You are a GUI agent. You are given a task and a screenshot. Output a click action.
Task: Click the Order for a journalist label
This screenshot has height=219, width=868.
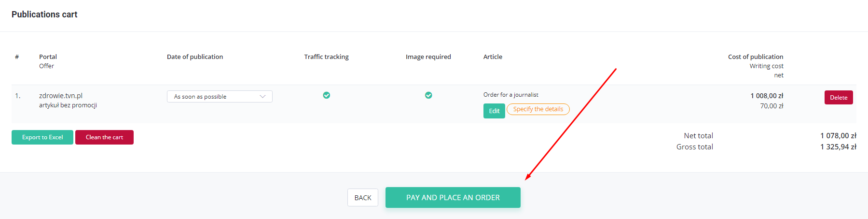click(511, 95)
